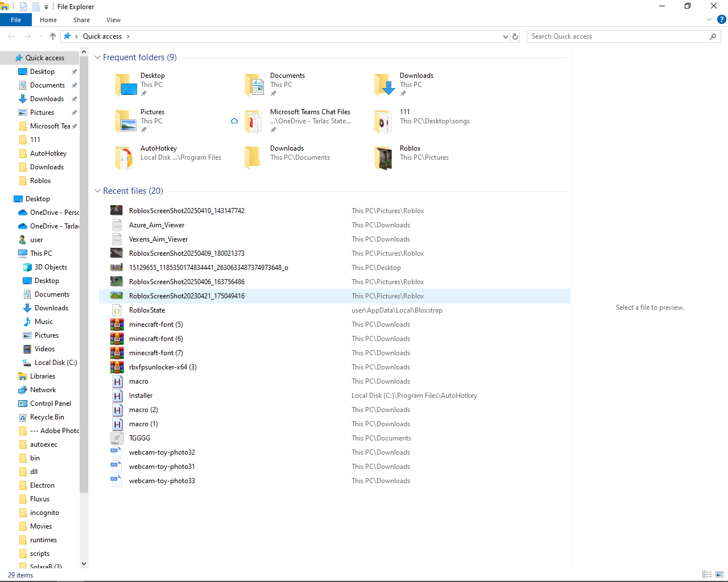The image size is (728, 582).
Task: Select the webcam-toy-photo31 file
Action: click(x=334, y=467)
